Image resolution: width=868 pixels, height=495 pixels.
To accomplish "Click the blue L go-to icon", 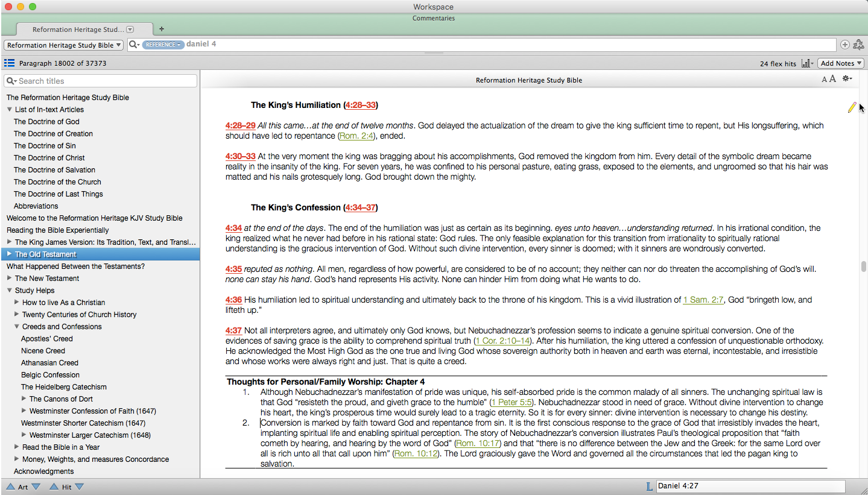I will [649, 487].
